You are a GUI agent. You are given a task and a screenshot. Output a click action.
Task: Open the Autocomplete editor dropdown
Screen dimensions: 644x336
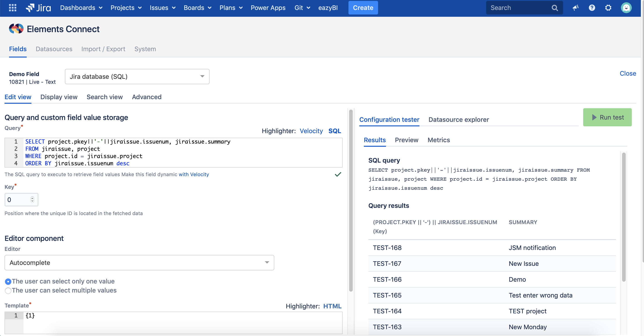pyautogui.click(x=139, y=263)
